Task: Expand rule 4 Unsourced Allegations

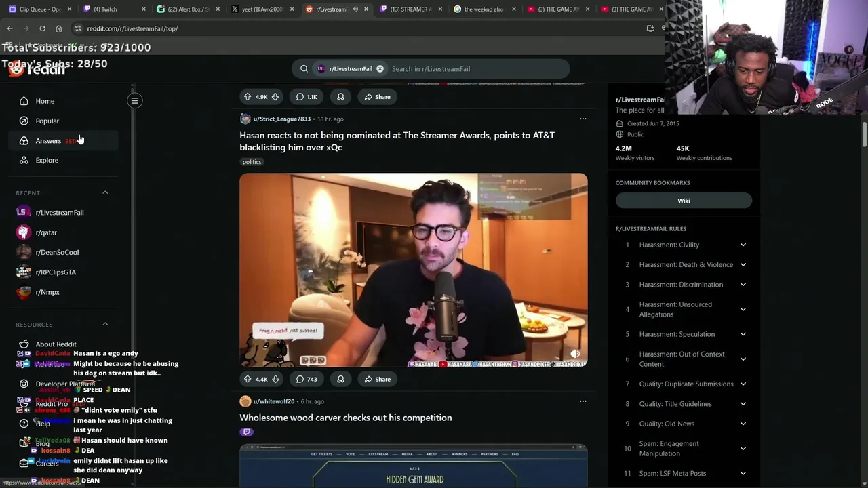Action: 743,309
